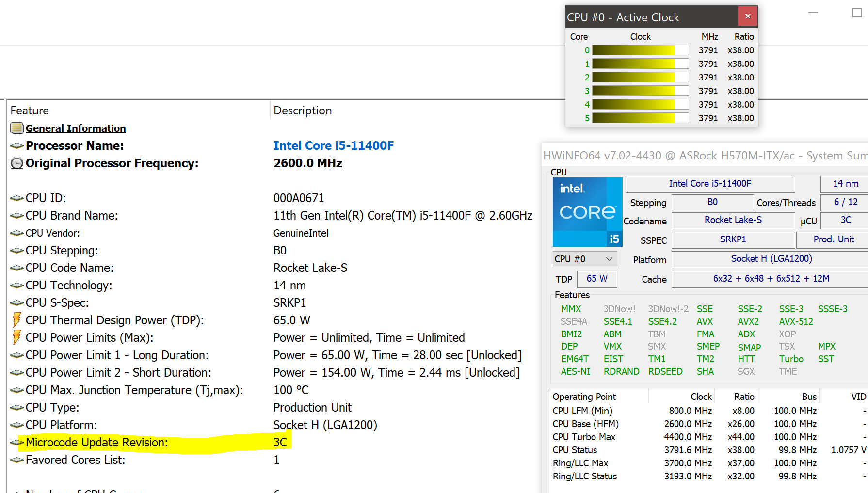
Task: Click Core 5 clock bar in Active Clock
Action: [640, 118]
